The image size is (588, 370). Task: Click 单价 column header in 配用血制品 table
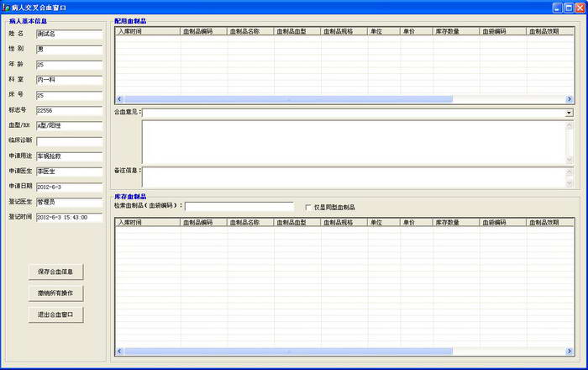coord(417,31)
